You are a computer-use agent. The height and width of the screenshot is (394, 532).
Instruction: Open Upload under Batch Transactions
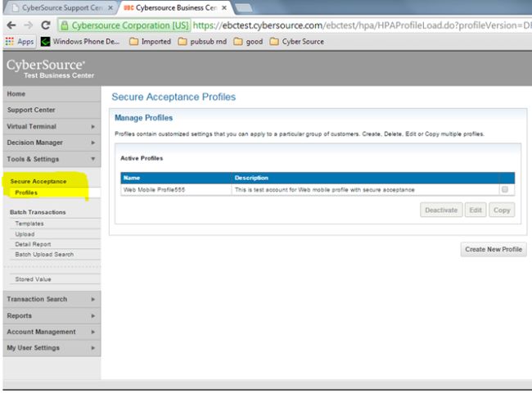pos(25,234)
